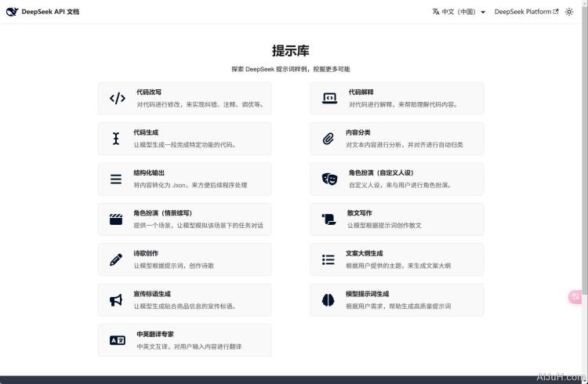
Task: Click description 中英文互译，对用户输入内容进行翻译
Action: point(189,346)
